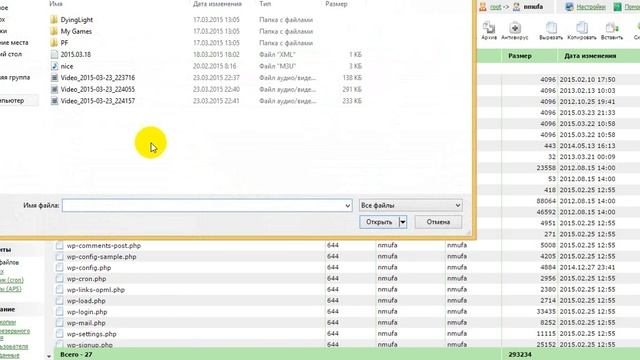Sort the dialog list by the Тип column
The width and height of the screenshot is (640, 360).
(x=265, y=4)
